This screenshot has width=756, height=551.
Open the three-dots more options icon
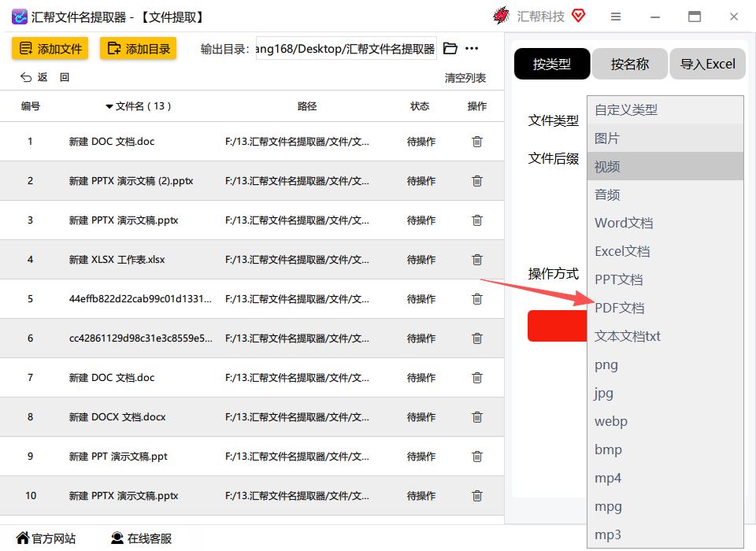pos(472,48)
